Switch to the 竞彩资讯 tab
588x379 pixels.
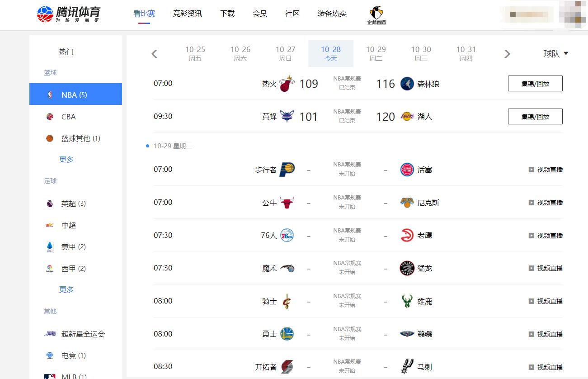tap(187, 14)
